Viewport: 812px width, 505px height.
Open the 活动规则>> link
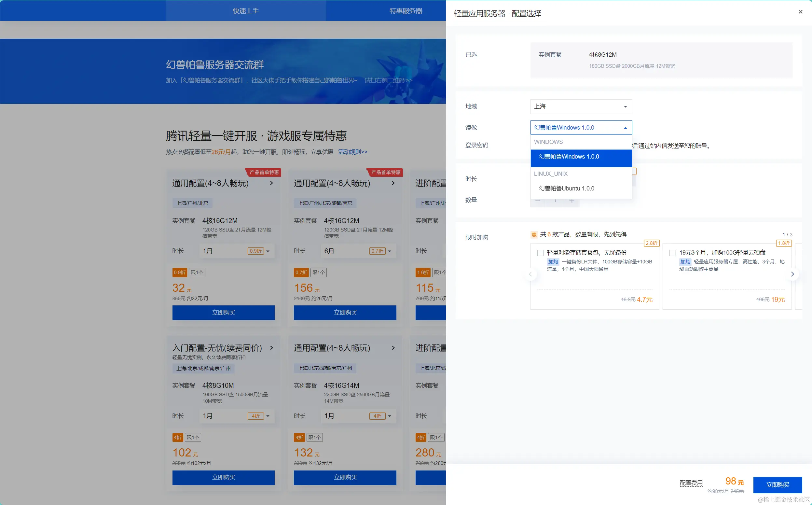[x=352, y=152]
